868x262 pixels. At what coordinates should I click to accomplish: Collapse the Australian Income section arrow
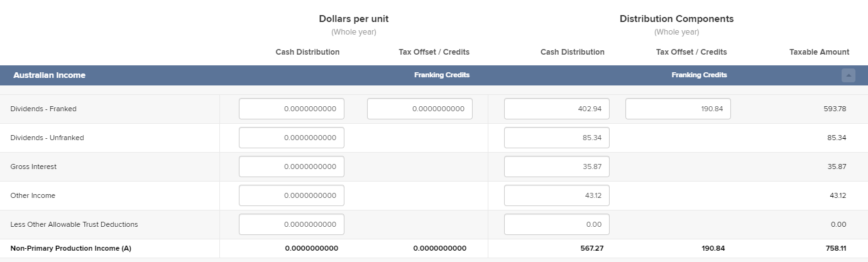tap(849, 75)
